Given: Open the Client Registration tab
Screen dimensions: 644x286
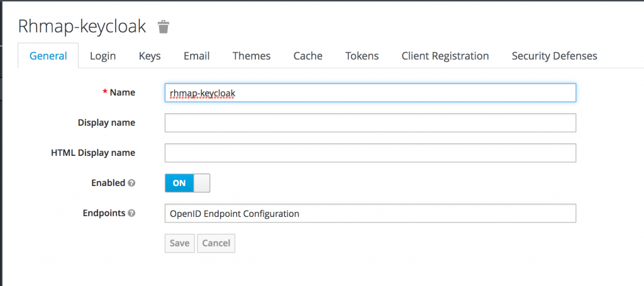Looking at the screenshot, I should (x=445, y=56).
